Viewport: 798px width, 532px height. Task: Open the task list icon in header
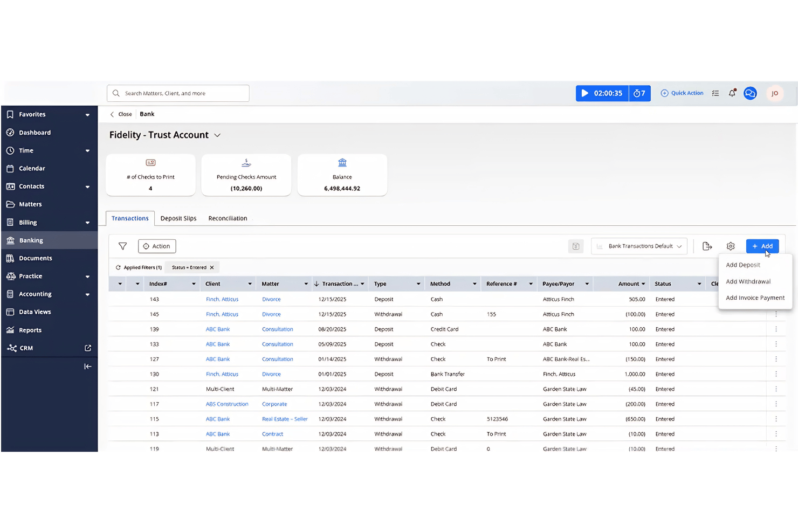coord(716,93)
